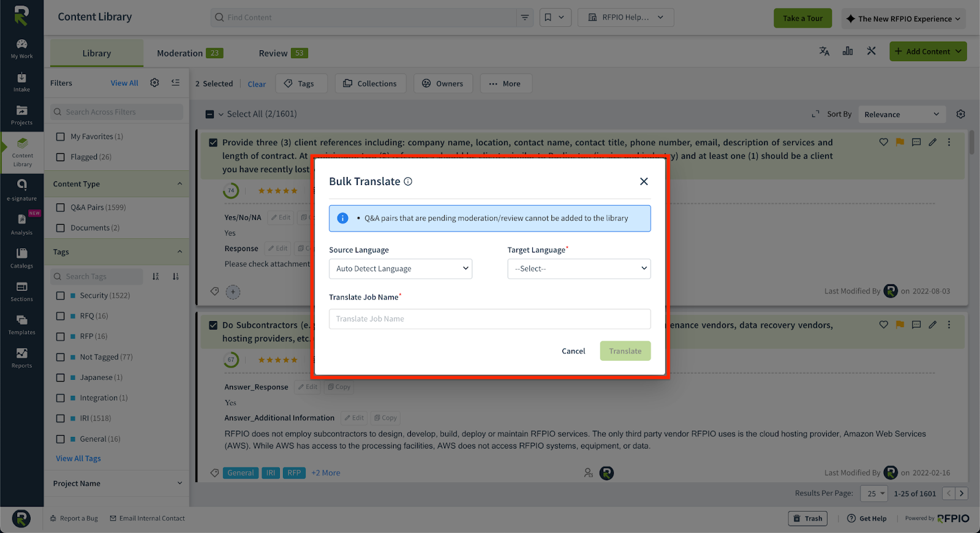Screen dimensions: 980x533
Task: Click the flag icon on the Subcontractors entry
Action: pos(900,325)
